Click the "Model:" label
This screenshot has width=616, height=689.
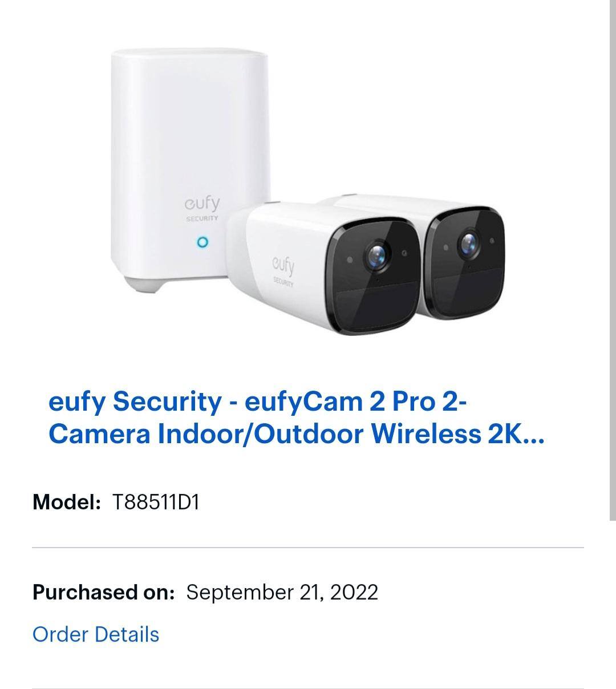[x=67, y=502]
